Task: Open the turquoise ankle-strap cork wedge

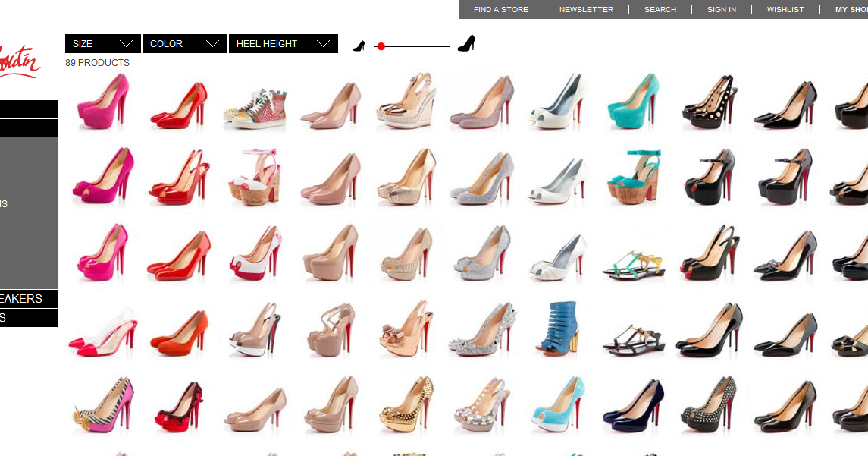Action: tap(635, 177)
